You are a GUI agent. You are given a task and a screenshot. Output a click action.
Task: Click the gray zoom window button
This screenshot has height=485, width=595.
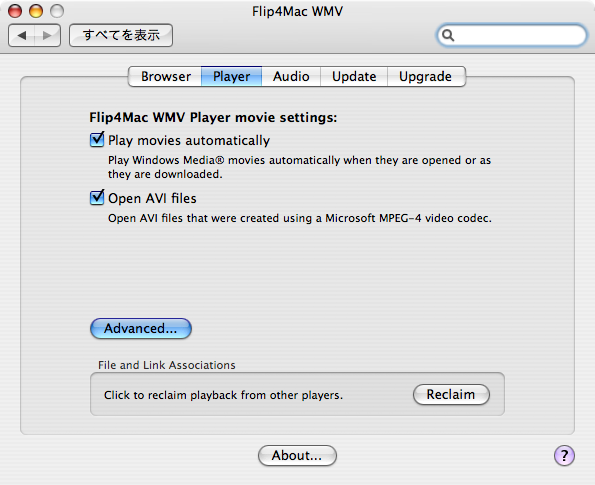(57, 11)
